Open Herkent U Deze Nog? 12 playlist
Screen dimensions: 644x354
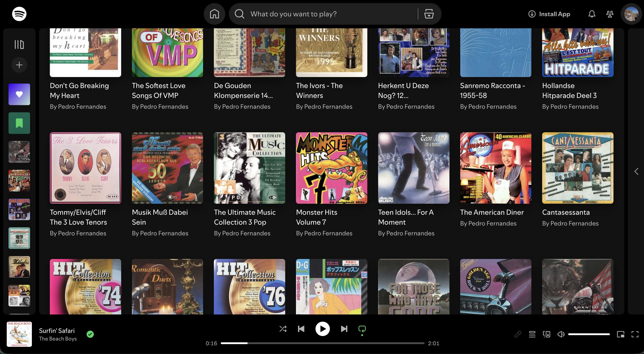(x=414, y=53)
